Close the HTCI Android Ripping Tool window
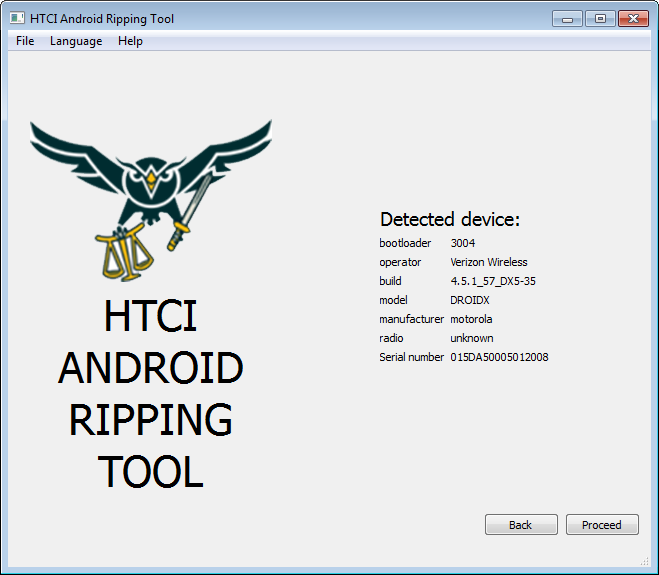Viewport: 659px width, 575px height. point(633,19)
